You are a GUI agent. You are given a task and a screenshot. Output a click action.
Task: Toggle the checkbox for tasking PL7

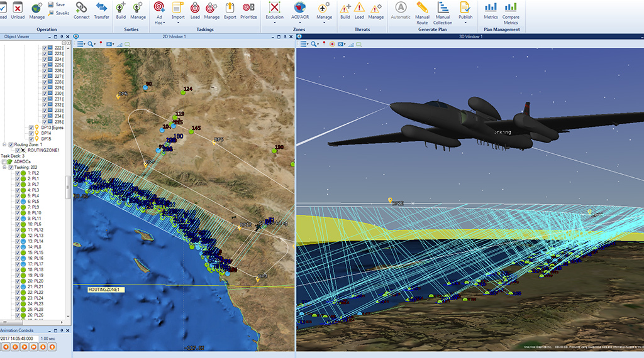point(18,184)
